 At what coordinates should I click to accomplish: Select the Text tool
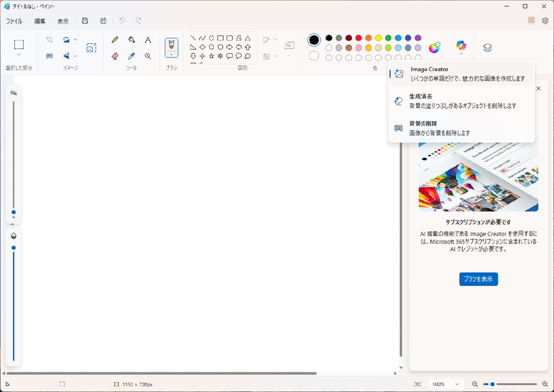pos(148,39)
